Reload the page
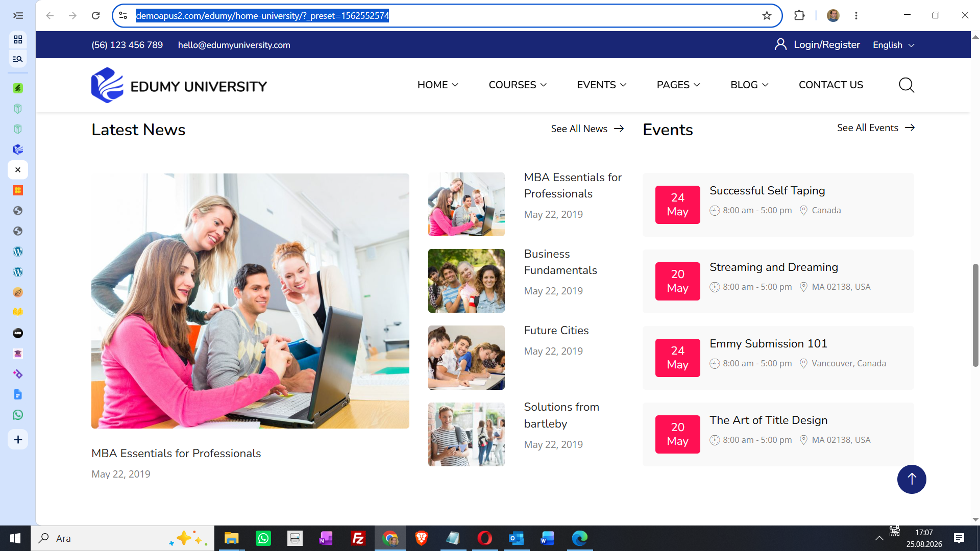 click(95, 15)
